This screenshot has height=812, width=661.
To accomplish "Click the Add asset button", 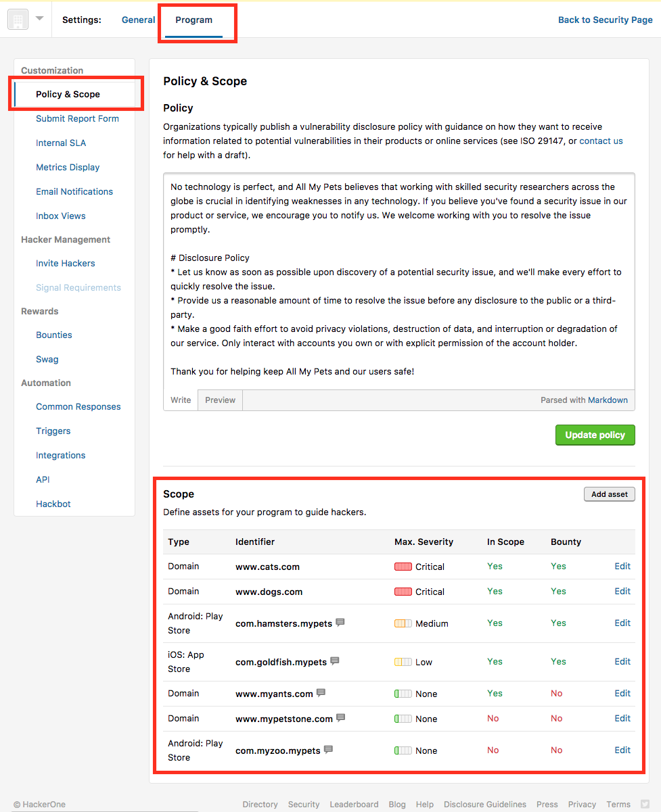I will [x=609, y=494].
